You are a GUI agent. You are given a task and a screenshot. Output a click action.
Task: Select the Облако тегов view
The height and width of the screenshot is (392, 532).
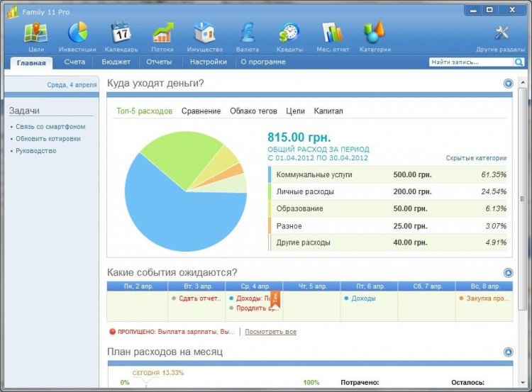point(253,111)
